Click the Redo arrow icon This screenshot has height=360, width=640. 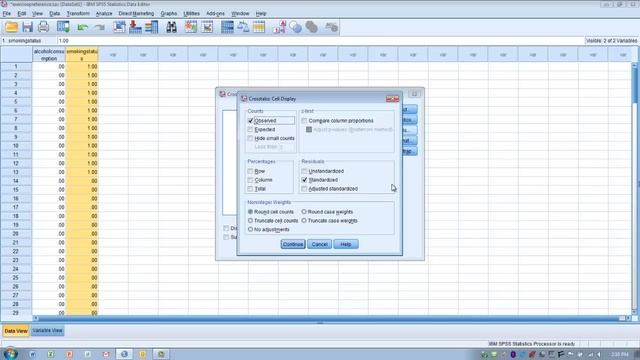[99, 27]
